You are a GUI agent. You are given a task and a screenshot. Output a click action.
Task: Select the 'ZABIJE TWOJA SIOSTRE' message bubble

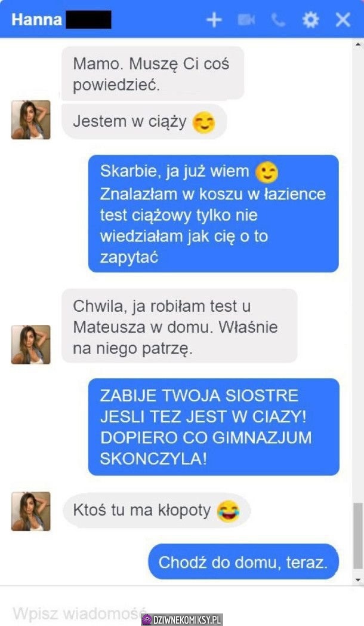coord(214,426)
